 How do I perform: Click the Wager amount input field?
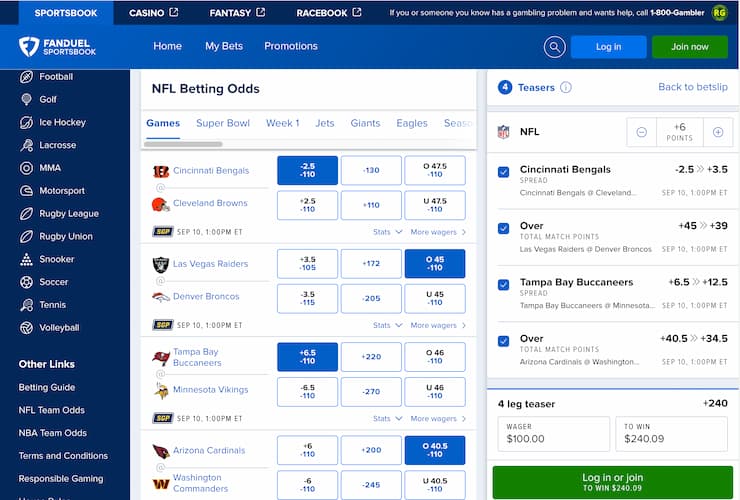click(554, 434)
